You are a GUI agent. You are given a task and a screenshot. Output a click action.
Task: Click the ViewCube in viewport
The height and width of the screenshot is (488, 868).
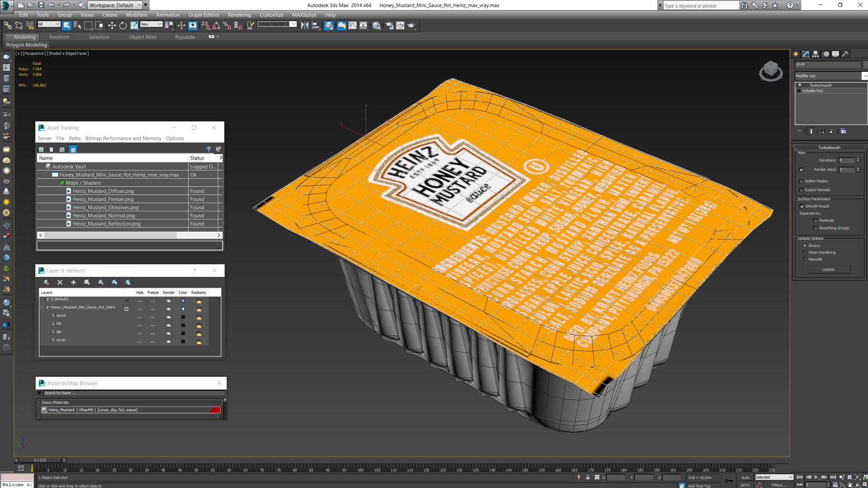coord(770,71)
